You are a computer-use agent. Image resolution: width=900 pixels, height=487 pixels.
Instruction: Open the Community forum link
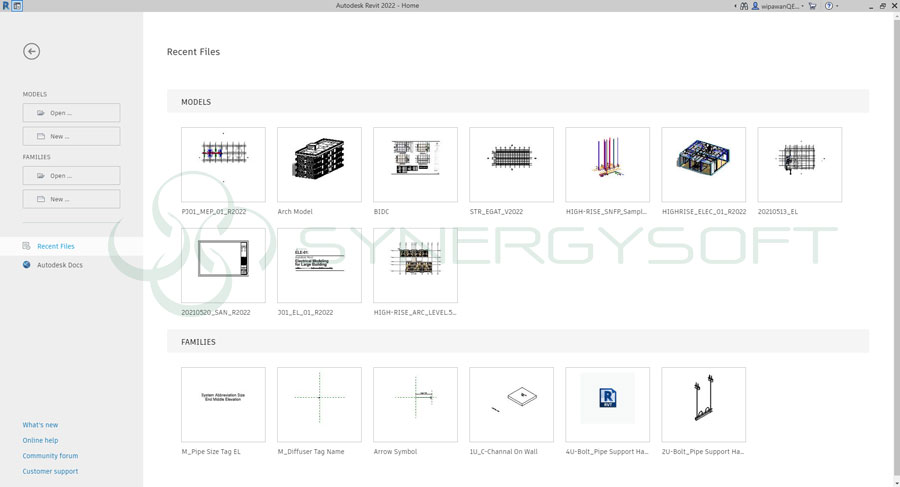pyautogui.click(x=50, y=456)
